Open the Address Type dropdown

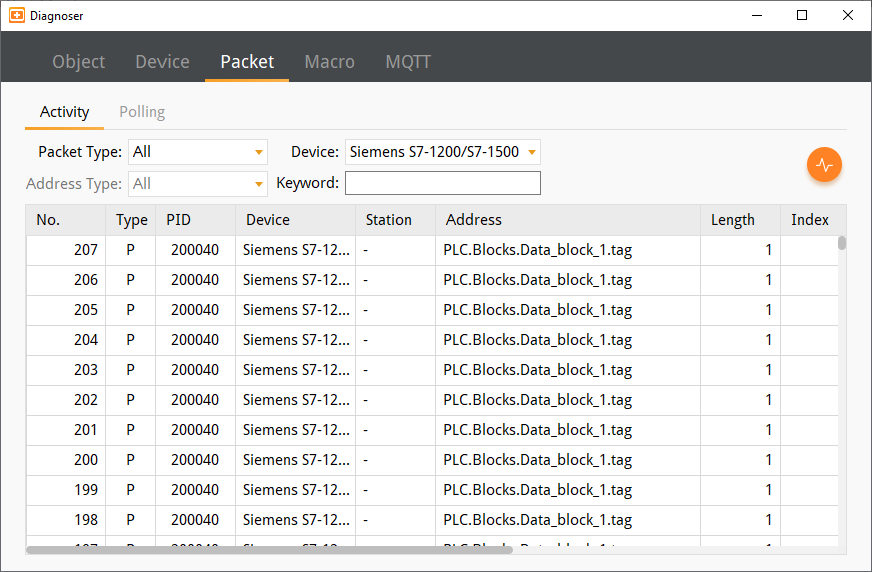[198, 184]
